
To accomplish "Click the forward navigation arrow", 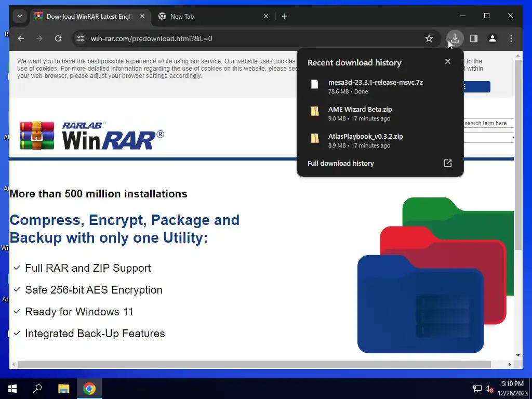I will click(x=39, y=38).
